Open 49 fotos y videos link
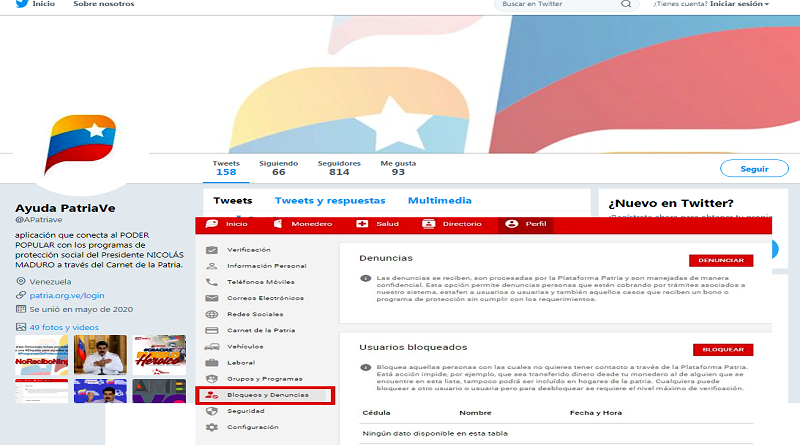The height and width of the screenshot is (445, 800). click(x=64, y=327)
